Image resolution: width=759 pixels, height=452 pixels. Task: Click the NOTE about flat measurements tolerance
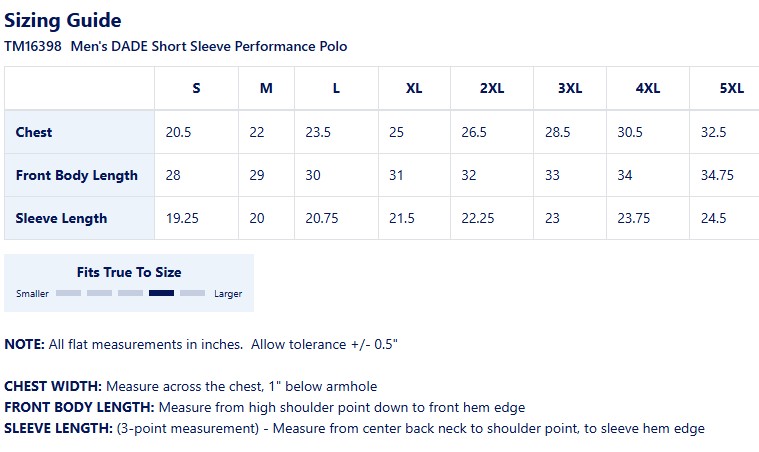[201, 344]
